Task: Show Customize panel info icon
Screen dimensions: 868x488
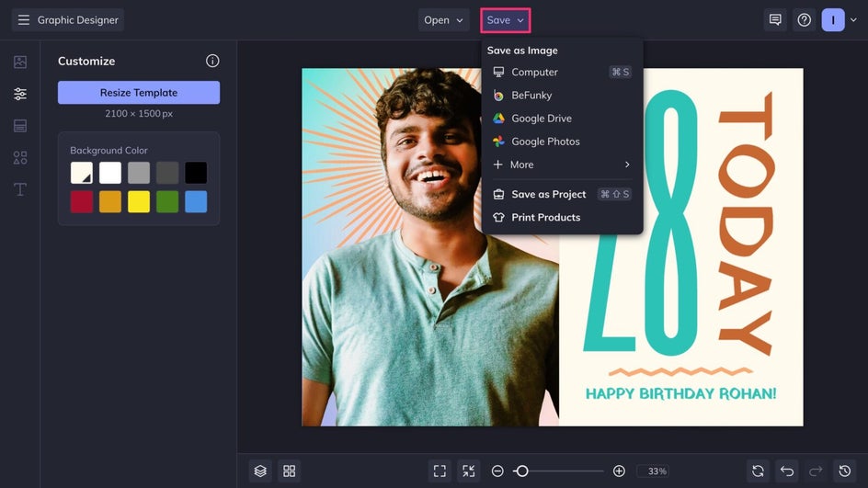Action: tap(212, 61)
